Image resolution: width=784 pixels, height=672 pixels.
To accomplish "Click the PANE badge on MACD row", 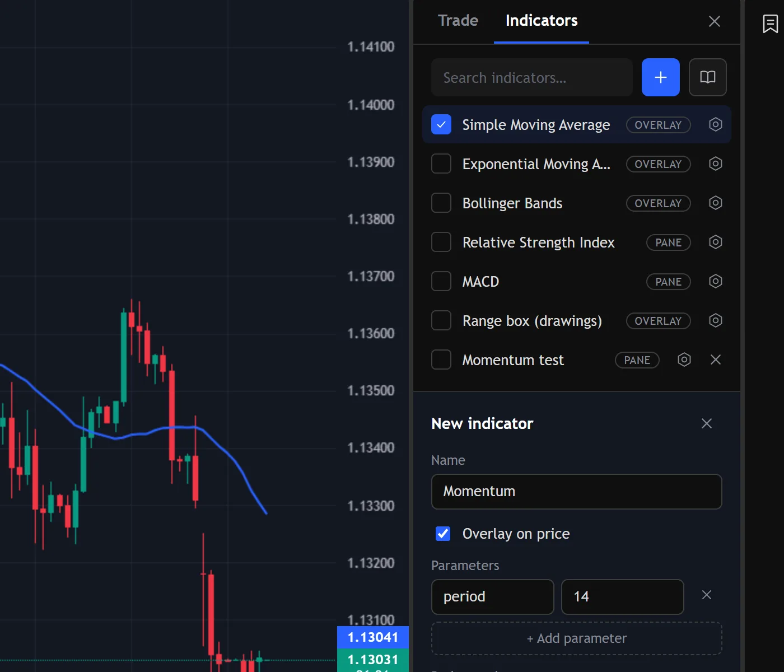I will point(668,282).
